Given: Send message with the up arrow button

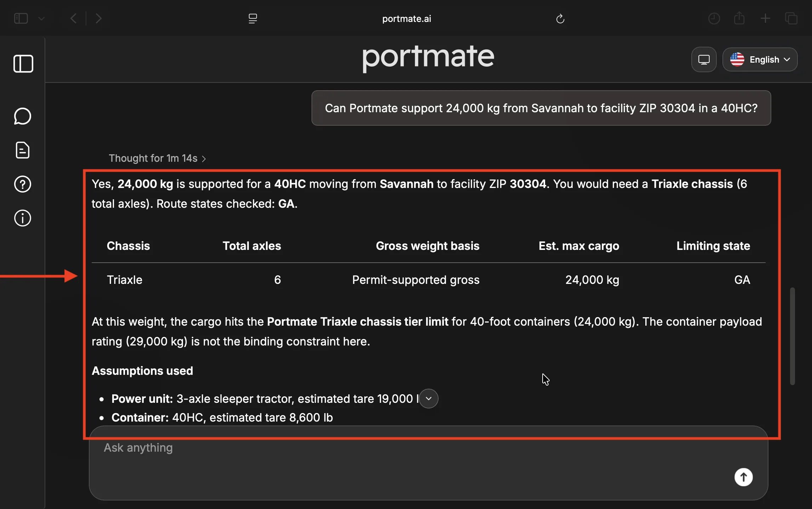Looking at the screenshot, I should click(743, 477).
